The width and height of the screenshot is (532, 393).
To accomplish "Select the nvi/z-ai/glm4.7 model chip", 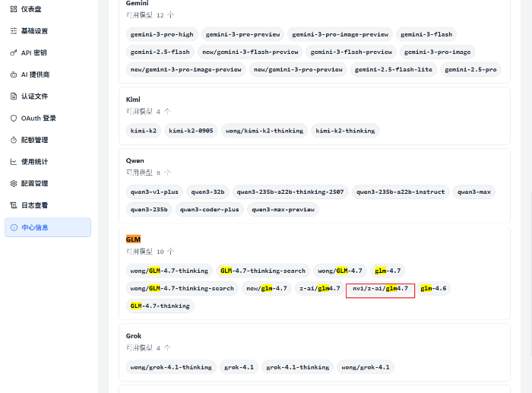I will pos(380,289).
